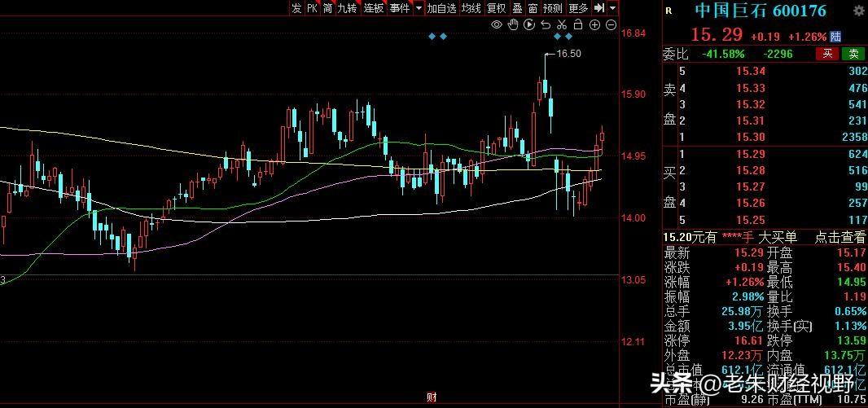868x408 pixels.
Task: Click the 16.84 price axis label
Action: 633,33
